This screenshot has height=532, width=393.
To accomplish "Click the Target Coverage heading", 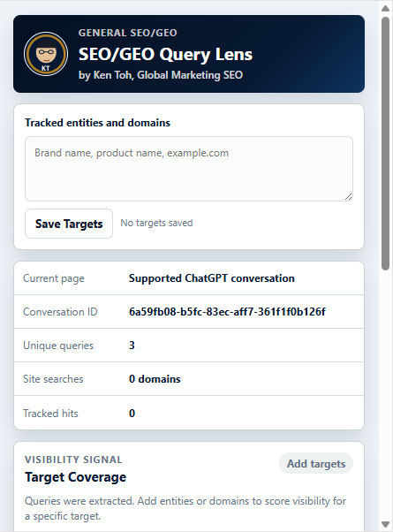I will coord(75,477).
